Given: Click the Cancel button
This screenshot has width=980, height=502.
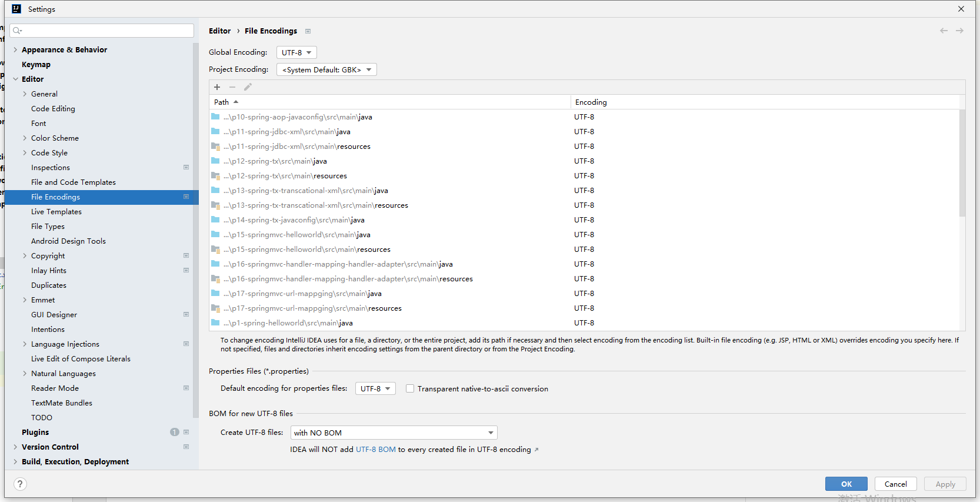Looking at the screenshot, I should [x=896, y=484].
